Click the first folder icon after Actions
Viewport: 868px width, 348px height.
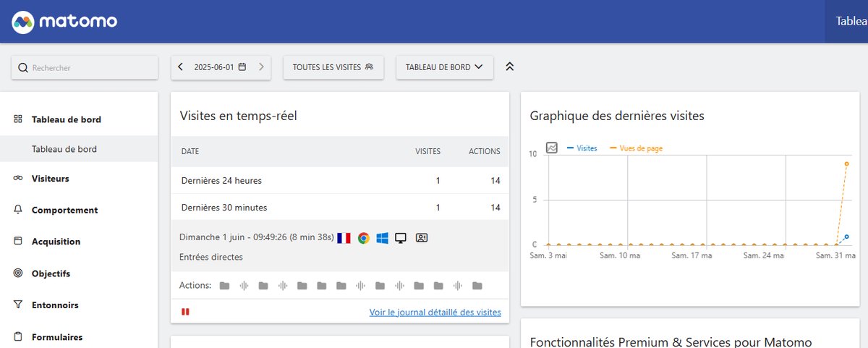pyautogui.click(x=225, y=286)
